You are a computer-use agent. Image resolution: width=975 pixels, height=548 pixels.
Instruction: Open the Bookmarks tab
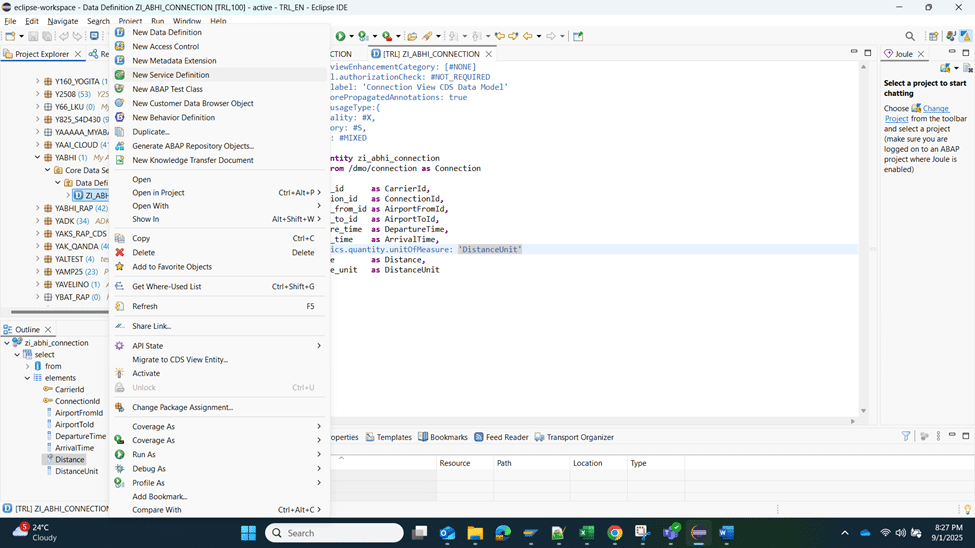point(448,437)
